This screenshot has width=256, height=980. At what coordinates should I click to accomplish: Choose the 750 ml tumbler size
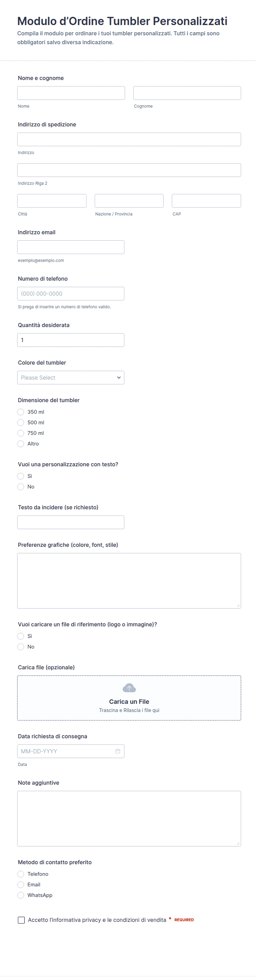[21, 433]
